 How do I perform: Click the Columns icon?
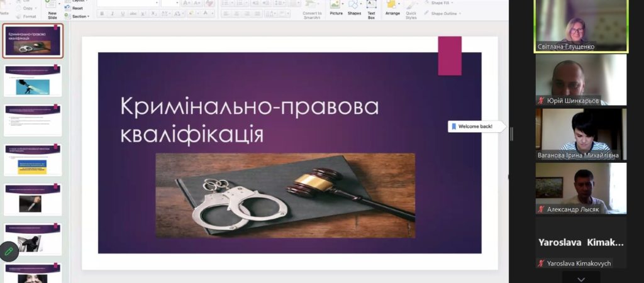coord(294,3)
